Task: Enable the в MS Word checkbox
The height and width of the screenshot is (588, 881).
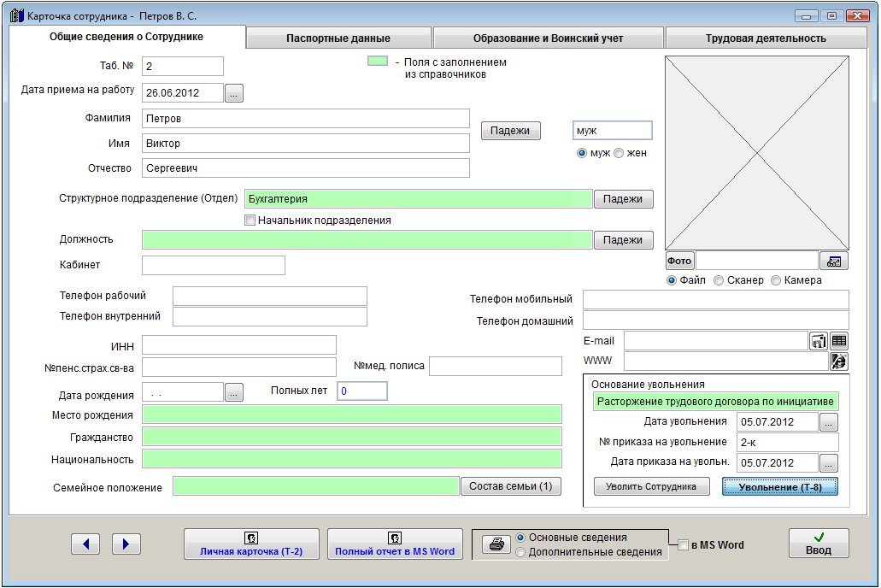Action: tap(683, 545)
